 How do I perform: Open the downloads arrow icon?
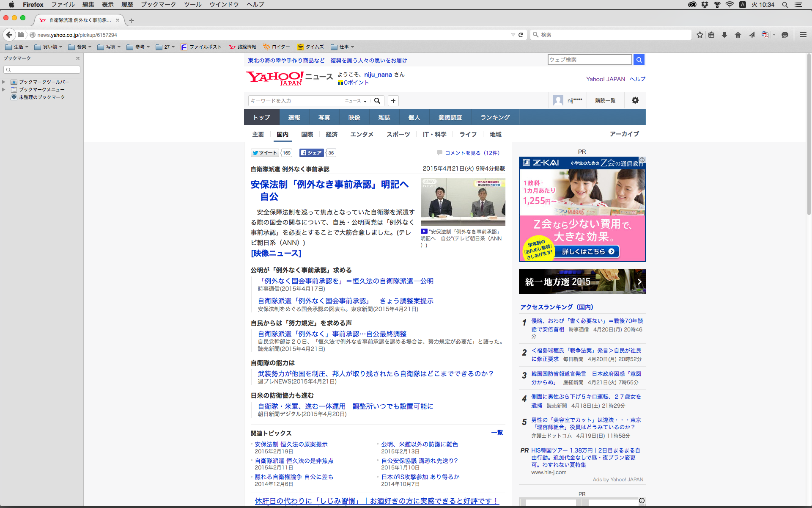tap(724, 35)
